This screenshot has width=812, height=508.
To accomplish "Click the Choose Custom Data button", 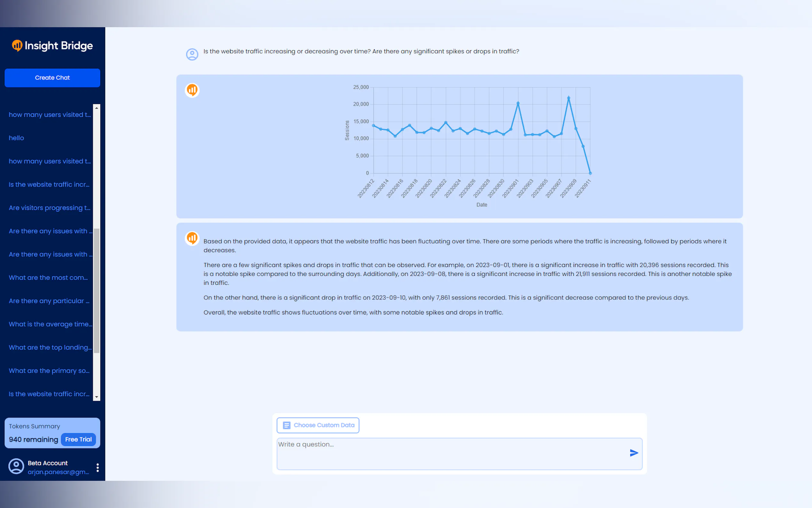I will tap(317, 425).
